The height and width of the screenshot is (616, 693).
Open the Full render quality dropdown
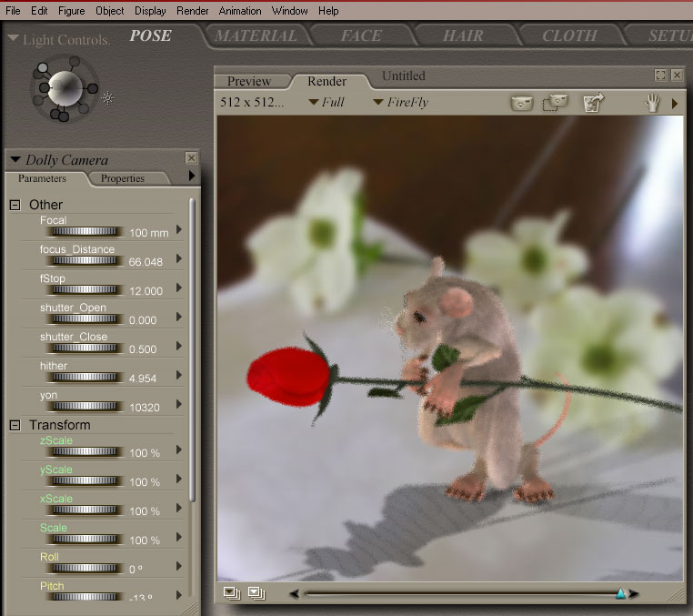point(326,103)
